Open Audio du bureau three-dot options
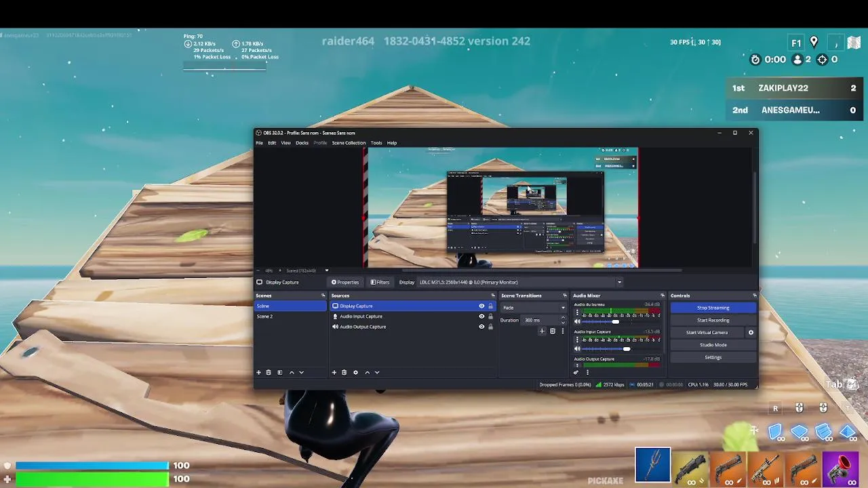The image size is (868, 488). coord(577,314)
